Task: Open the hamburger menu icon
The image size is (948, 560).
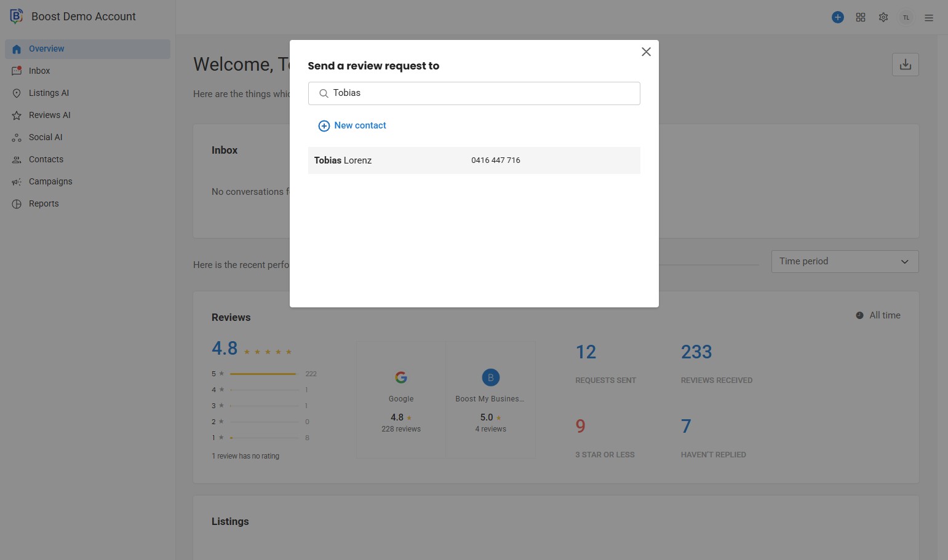Action: (929, 18)
